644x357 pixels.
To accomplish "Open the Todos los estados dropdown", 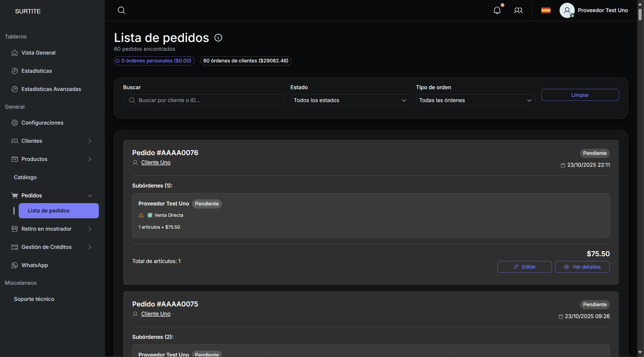I will [350, 100].
